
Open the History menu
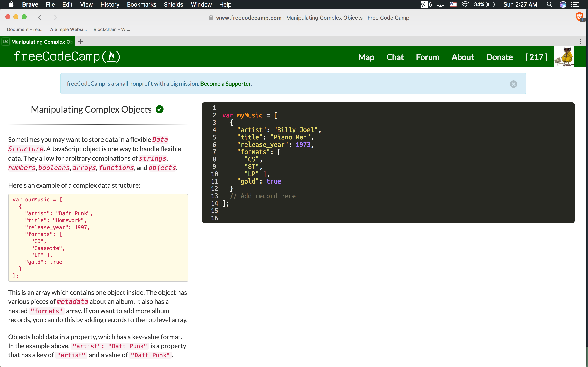110,5
